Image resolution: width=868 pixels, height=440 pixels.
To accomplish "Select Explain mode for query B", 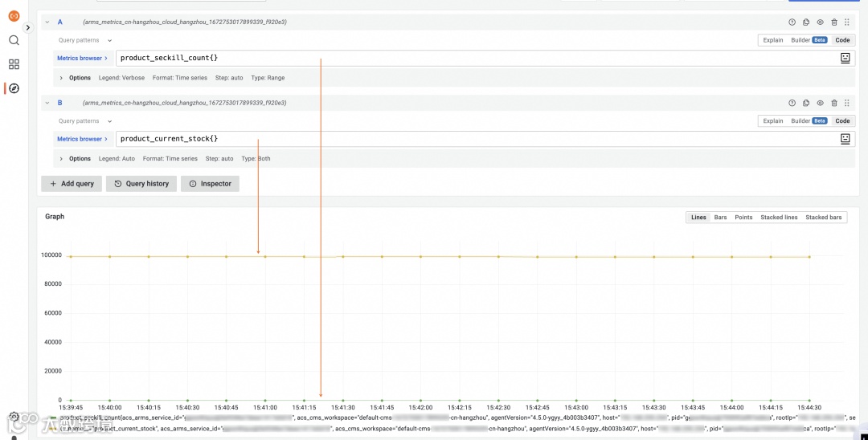I will (x=773, y=120).
